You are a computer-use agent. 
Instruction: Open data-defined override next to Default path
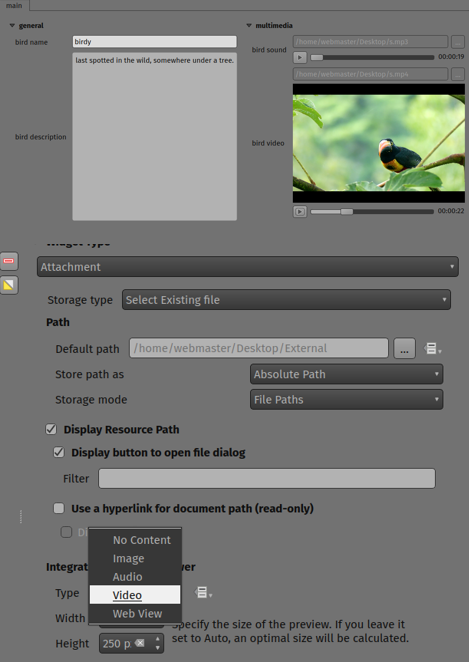point(432,349)
